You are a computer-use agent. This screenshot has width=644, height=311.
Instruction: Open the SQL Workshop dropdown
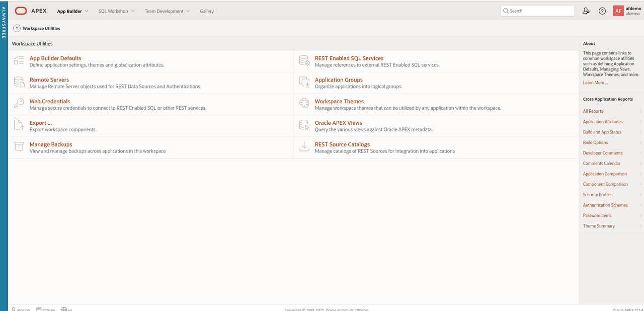pos(116,11)
